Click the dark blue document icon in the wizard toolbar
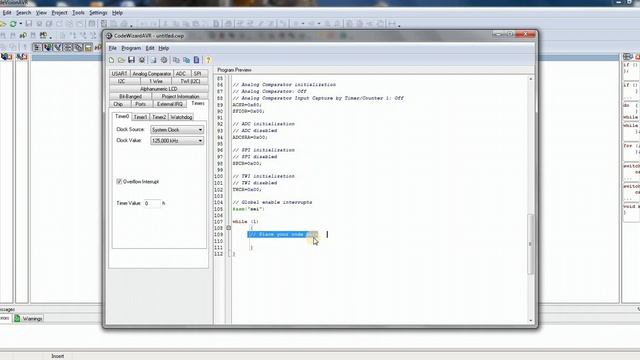 (196, 60)
